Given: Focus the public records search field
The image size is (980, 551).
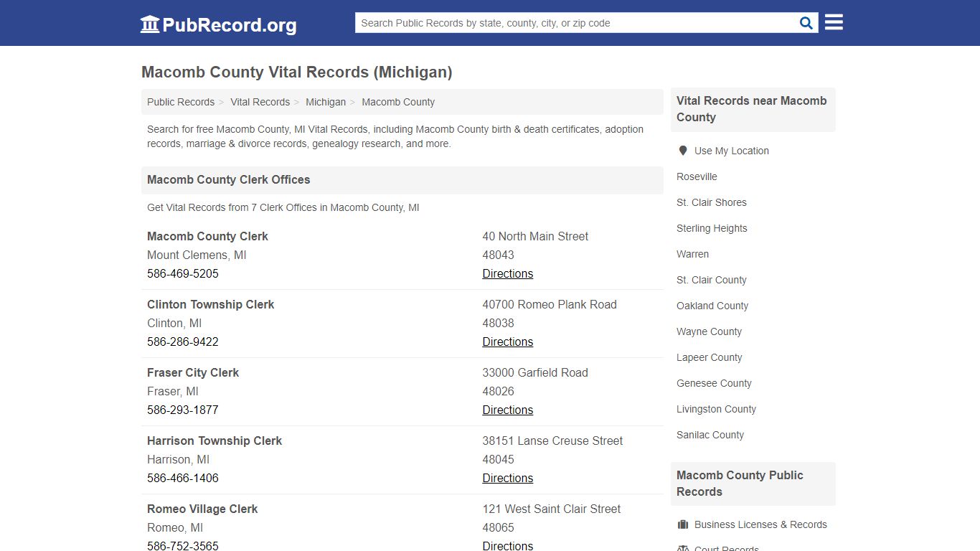Looking at the screenshot, I should coord(575,23).
